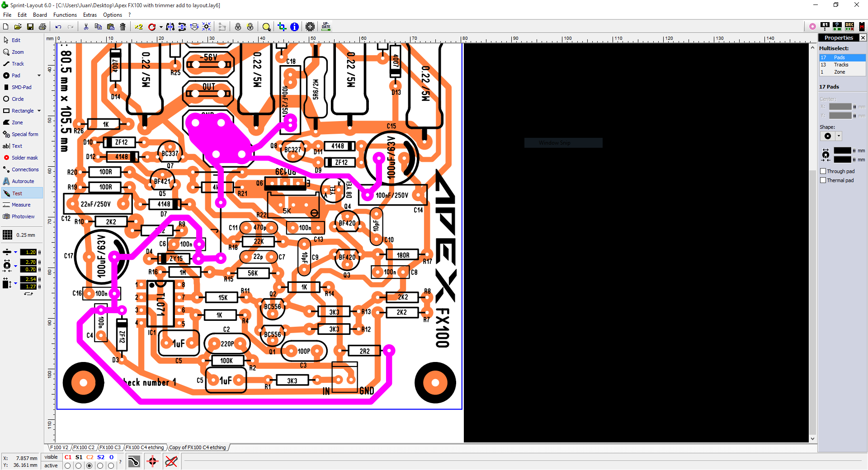Toggle ground plane icon in status bar
Image resolution: width=868 pixels, height=470 pixels.
pos(134,461)
